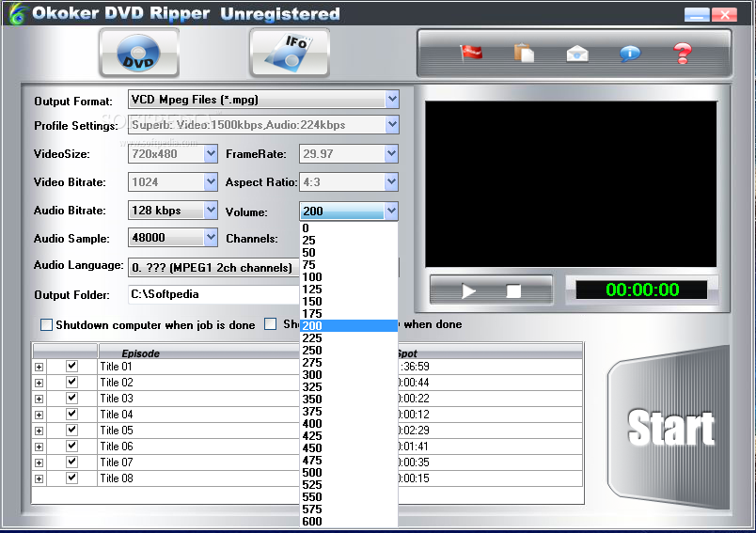Open DVD disc with the DVD button
Image resolution: width=756 pixels, height=533 pixels.
pos(139,52)
